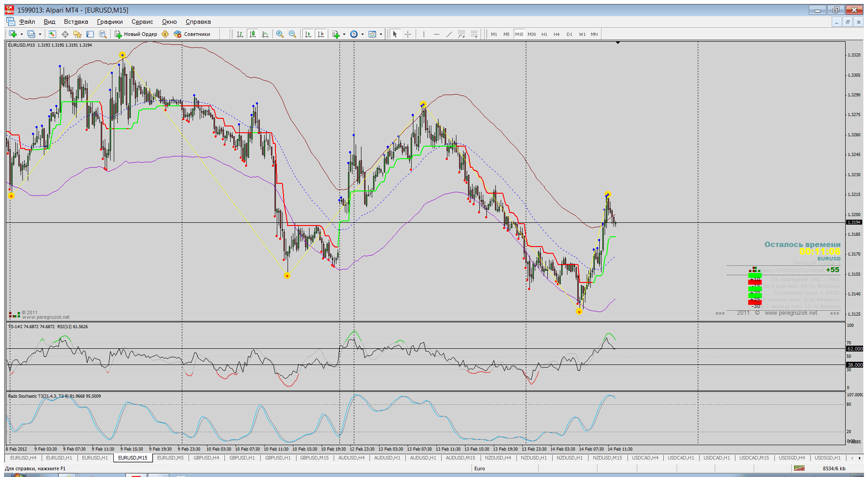The width and height of the screenshot is (868, 477).
Task: Open the Strategy Tester icon
Action: (103, 34)
